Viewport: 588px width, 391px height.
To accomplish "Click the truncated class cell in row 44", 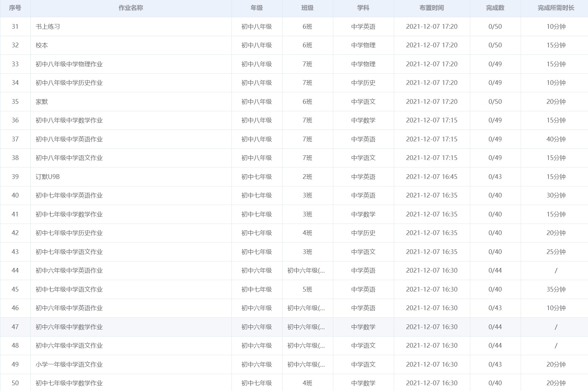I will (x=306, y=271).
